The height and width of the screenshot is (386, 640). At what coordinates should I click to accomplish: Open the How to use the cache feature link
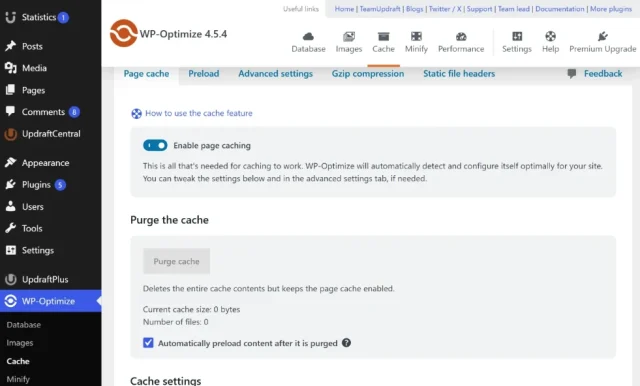coord(199,113)
